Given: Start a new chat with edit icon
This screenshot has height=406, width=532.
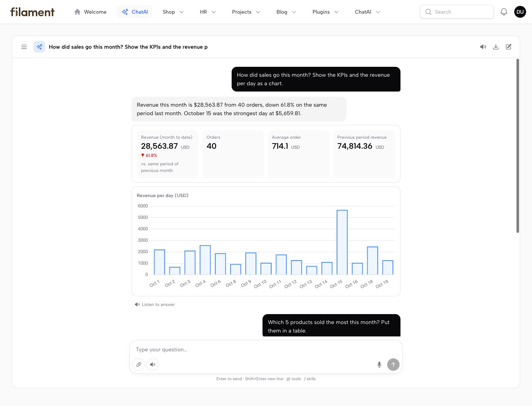Looking at the screenshot, I should click(x=509, y=47).
